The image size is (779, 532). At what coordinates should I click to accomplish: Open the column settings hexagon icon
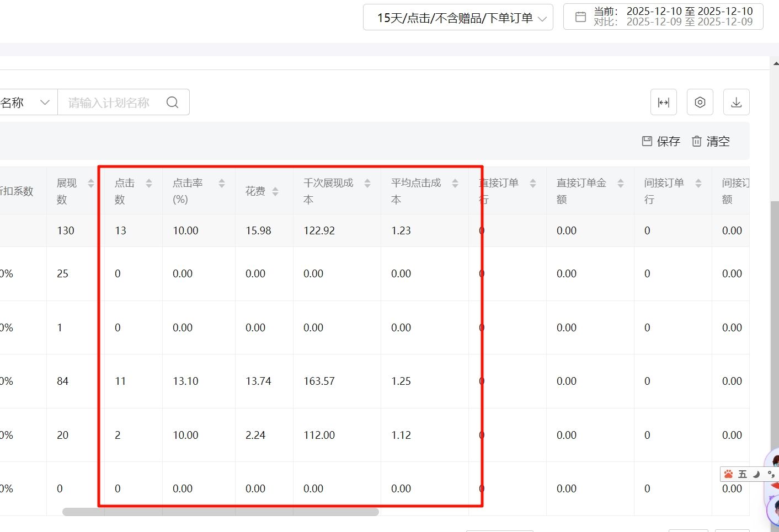700,103
